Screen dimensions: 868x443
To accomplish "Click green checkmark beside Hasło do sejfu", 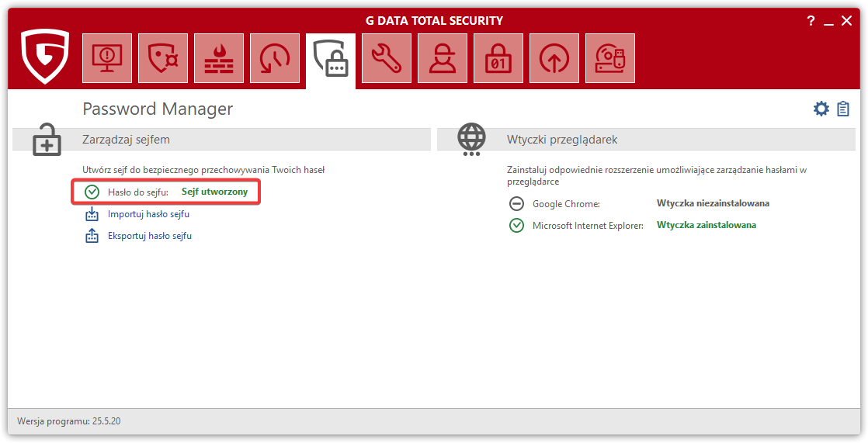I will click(x=92, y=192).
